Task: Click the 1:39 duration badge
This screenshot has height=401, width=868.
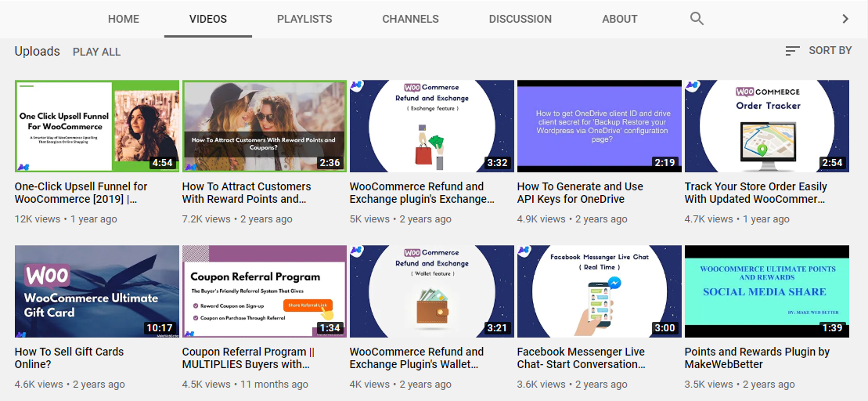Action: coord(833,328)
